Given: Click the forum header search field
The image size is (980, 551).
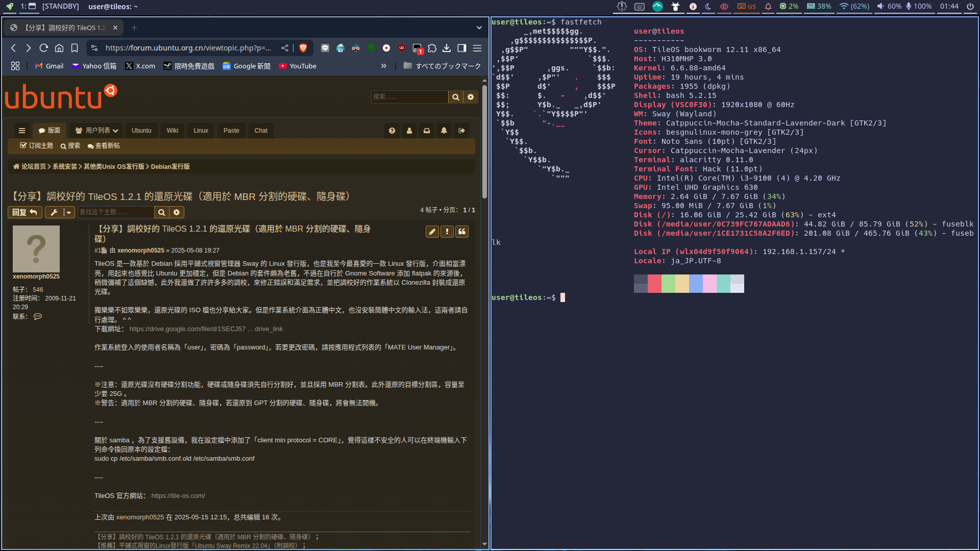Looking at the screenshot, I should pos(409,97).
